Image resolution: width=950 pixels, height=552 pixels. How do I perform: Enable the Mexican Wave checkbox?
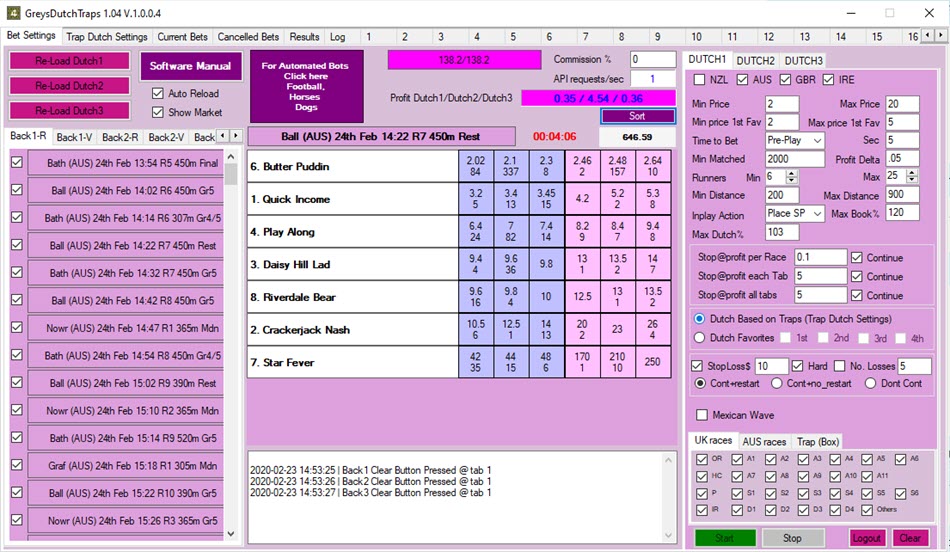702,415
